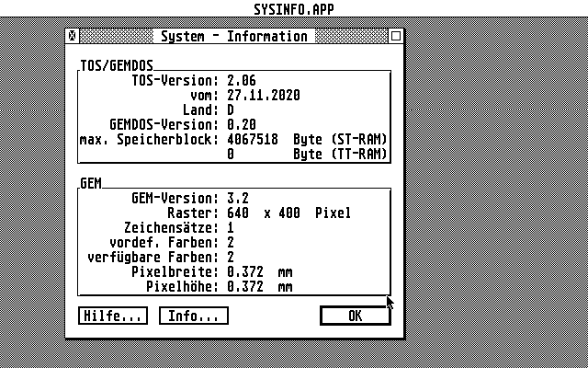Click the TOS/GEMDOS group heading
Viewport: 588px width, 368px height.
click(x=117, y=66)
